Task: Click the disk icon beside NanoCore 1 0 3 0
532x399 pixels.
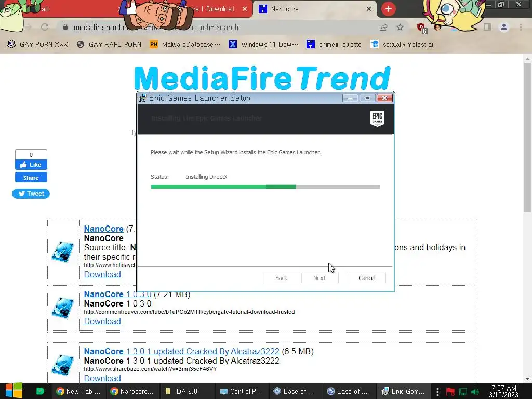Action: [63, 308]
